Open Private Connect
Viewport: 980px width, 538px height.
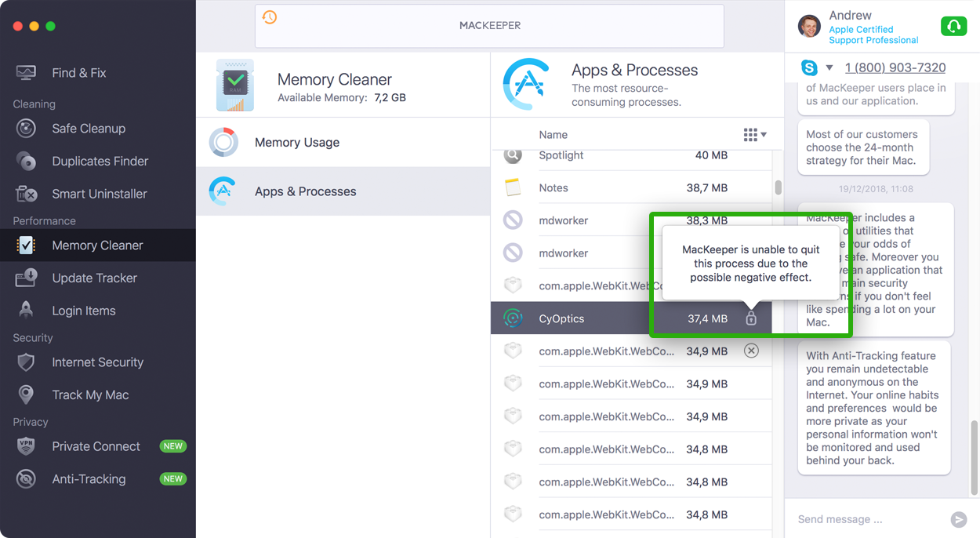point(97,446)
